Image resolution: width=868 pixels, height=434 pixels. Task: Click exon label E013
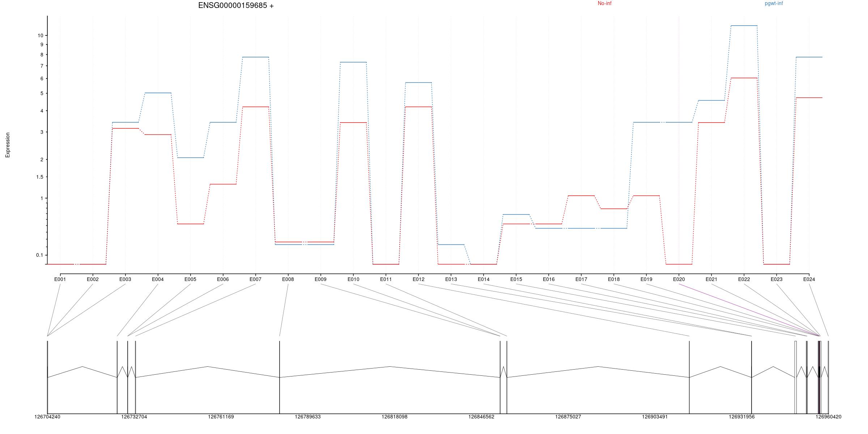[451, 279]
